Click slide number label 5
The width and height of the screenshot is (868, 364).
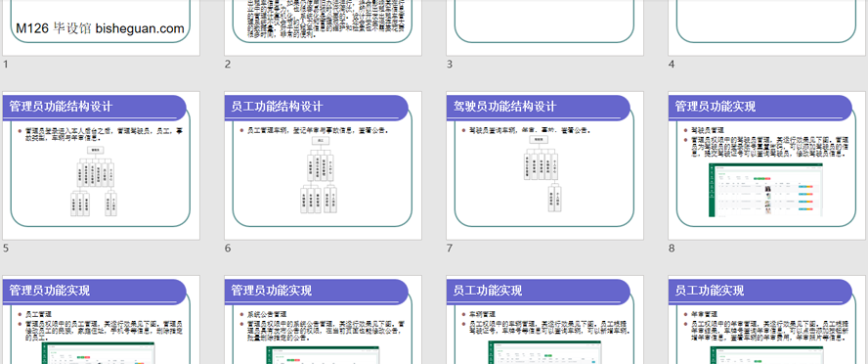(x=6, y=249)
